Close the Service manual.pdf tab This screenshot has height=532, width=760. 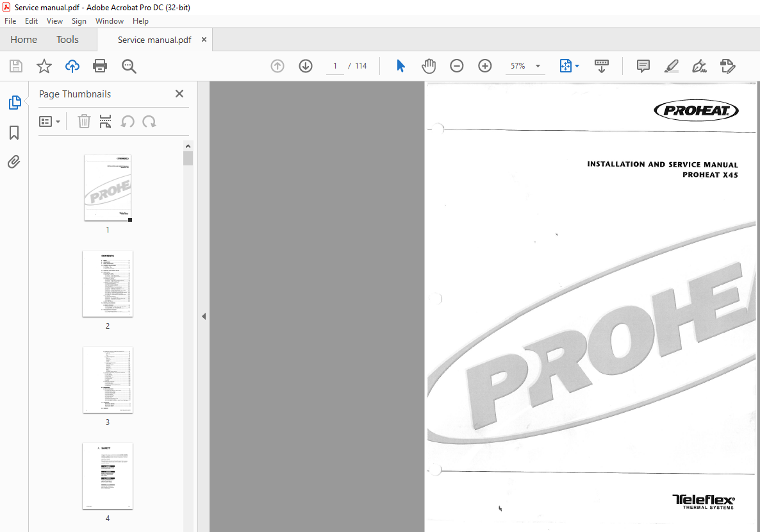204,39
